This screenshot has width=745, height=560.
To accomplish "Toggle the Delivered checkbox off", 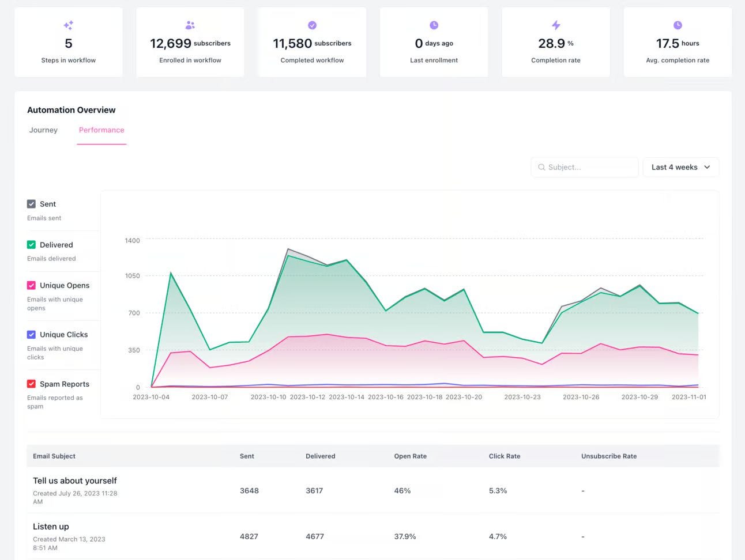I will pyautogui.click(x=31, y=244).
